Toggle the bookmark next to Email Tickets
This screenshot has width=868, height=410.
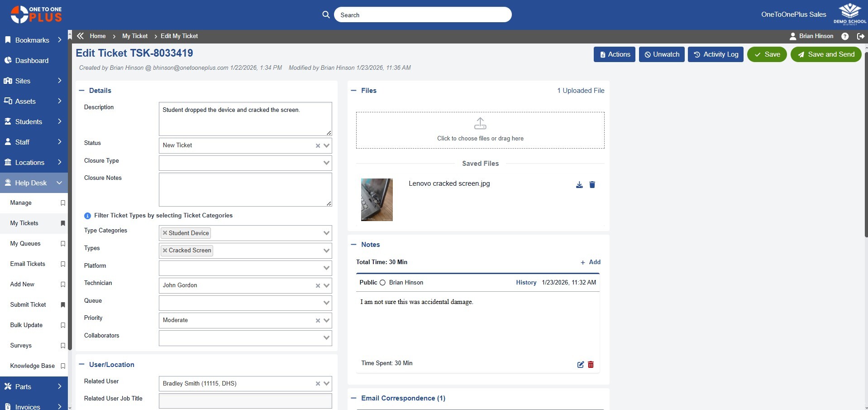tap(63, 264)
